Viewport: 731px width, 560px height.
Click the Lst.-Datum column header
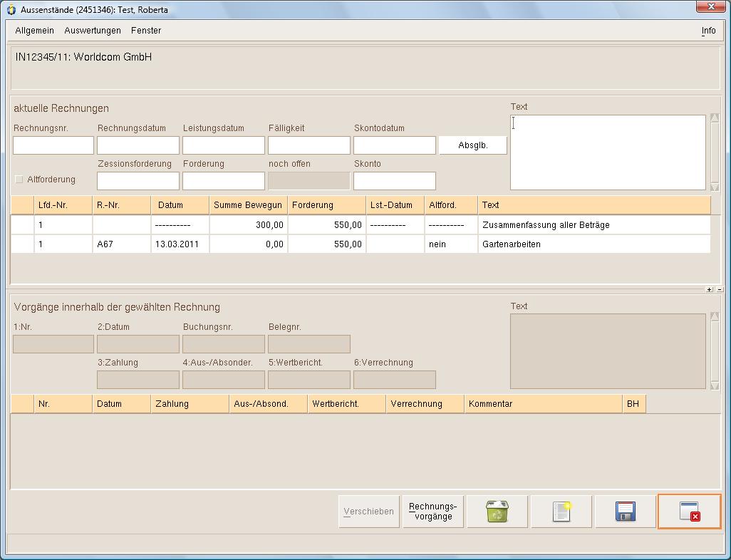(x=395, y=205)
